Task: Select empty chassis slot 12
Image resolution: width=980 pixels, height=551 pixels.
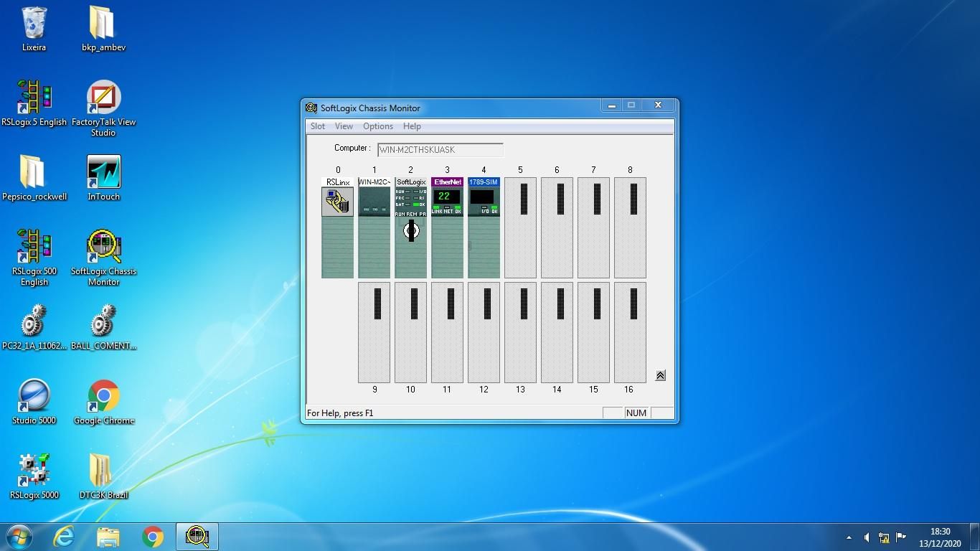Action: (x=484, y=332)
